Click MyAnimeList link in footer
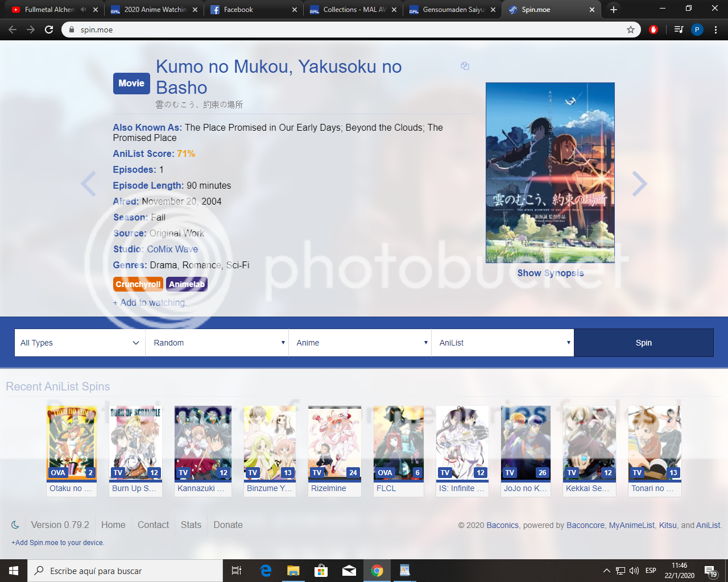The image size is (728, 582). coord(632,525)
